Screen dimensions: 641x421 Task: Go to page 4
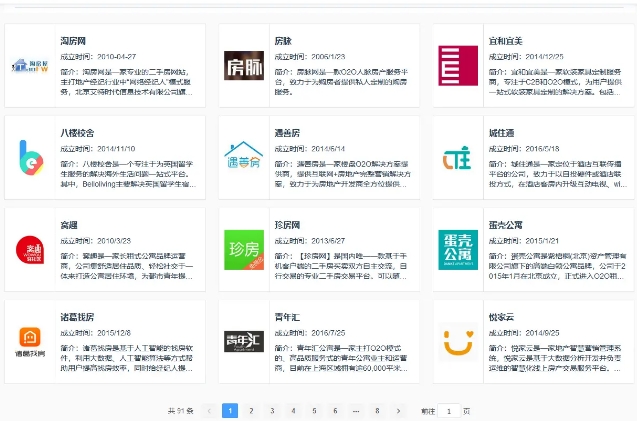point(293,411)
